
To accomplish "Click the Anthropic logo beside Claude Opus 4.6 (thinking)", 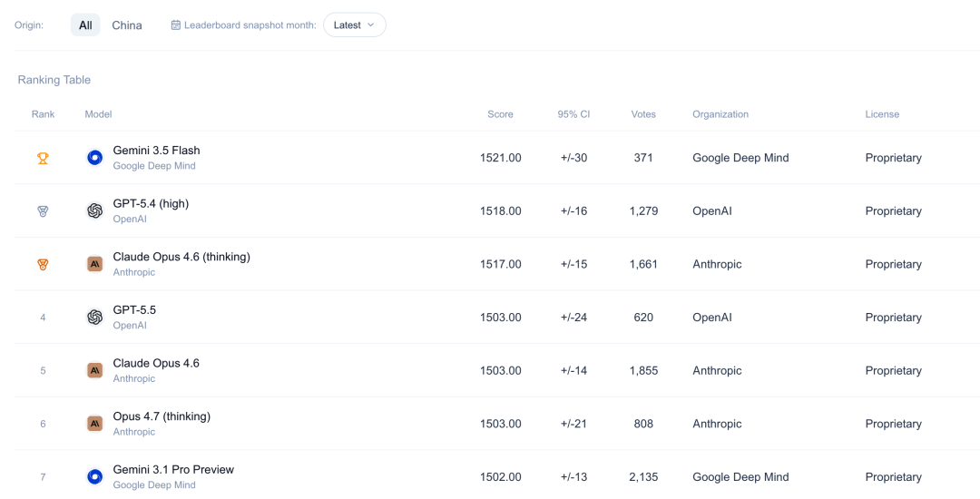I will click(x=94, y=264).
